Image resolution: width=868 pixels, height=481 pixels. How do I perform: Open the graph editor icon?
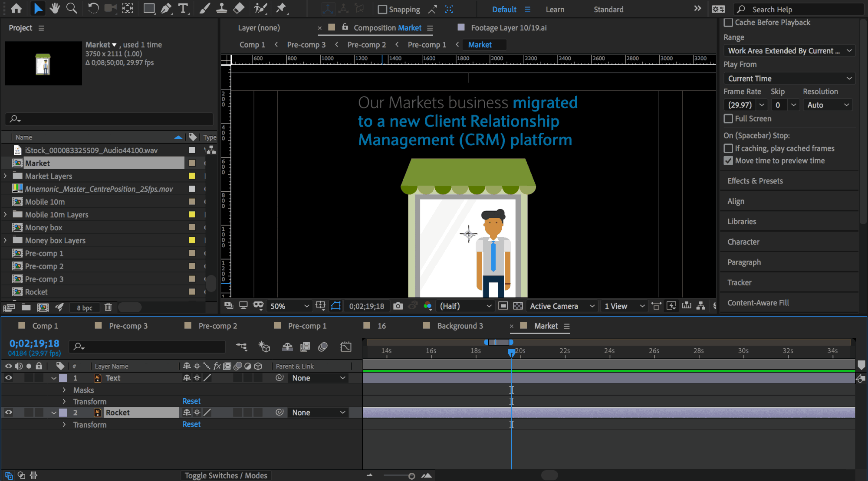tap(346, 347)
